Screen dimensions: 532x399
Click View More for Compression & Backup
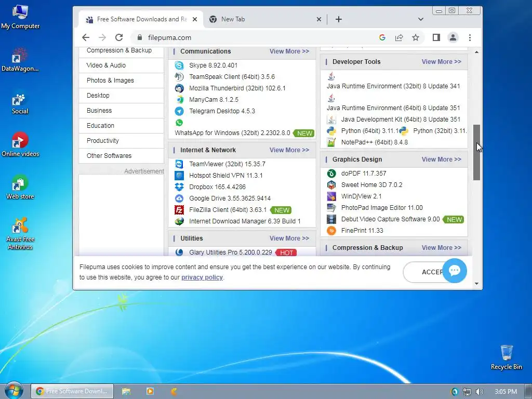pos(442,248)
